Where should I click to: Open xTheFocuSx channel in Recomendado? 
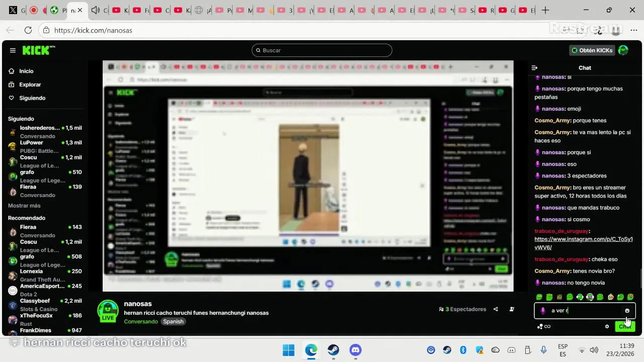pyautogui.click(x=45, y=319)
